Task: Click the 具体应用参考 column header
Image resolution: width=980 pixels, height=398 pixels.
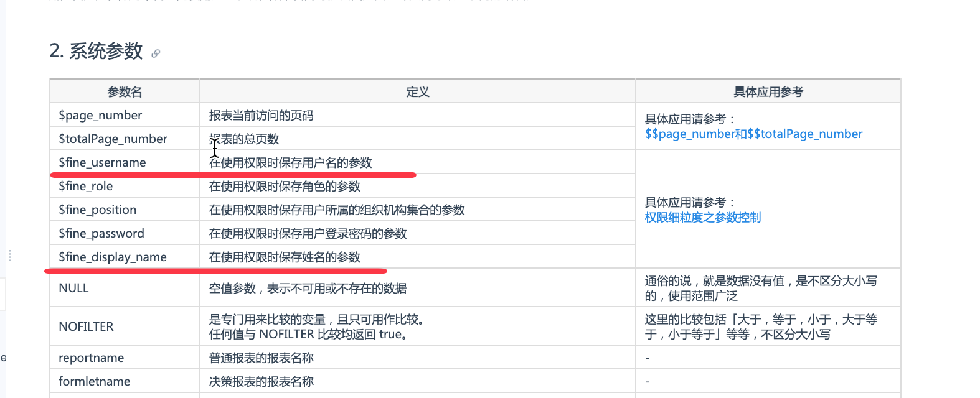Action: pyautogui.click(x=768, y=92)
